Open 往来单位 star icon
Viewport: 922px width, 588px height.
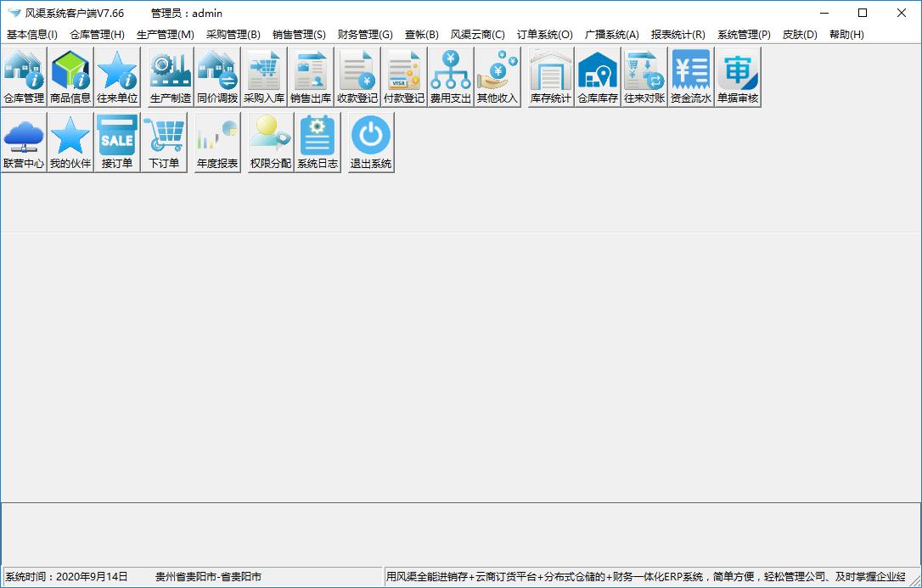tap(117, 77)
